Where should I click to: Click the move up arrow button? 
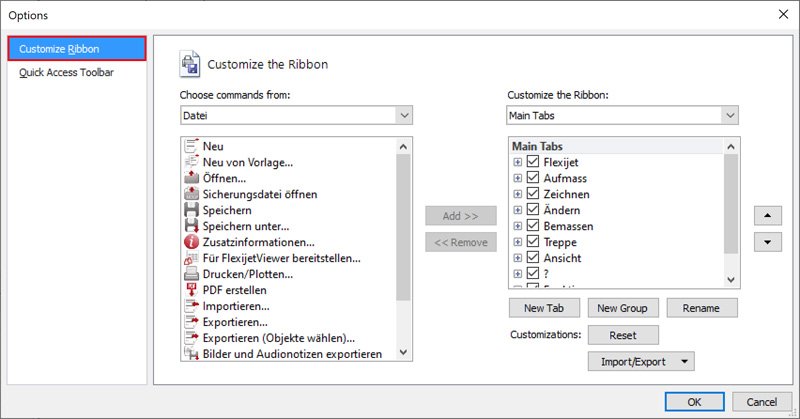[765, 215]
